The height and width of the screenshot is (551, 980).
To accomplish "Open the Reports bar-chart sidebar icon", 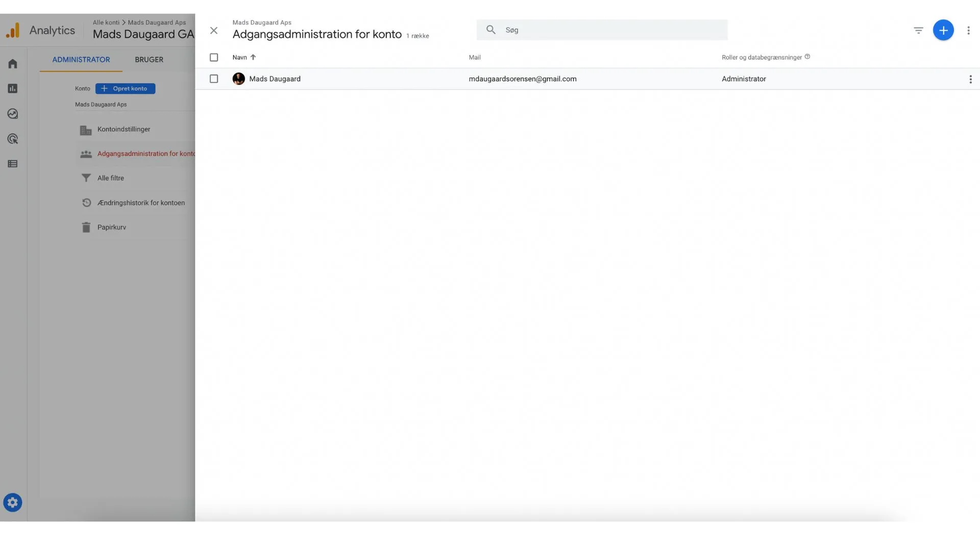I will point(13,89).
